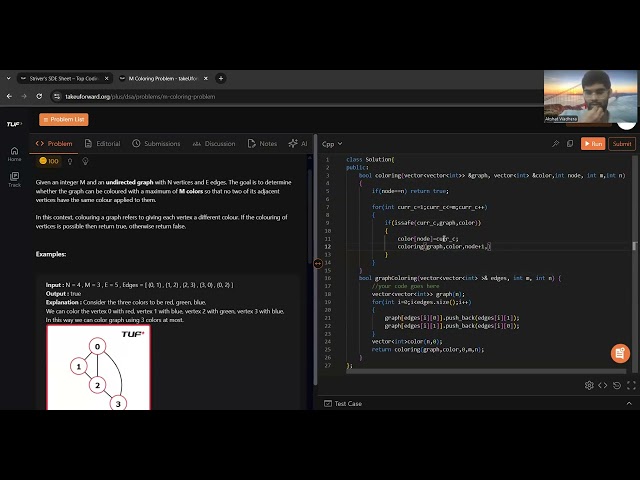Viewport: 640px width, 480px height.
Task: Click the 'return true' line 5
Action: tap(410, 191)
